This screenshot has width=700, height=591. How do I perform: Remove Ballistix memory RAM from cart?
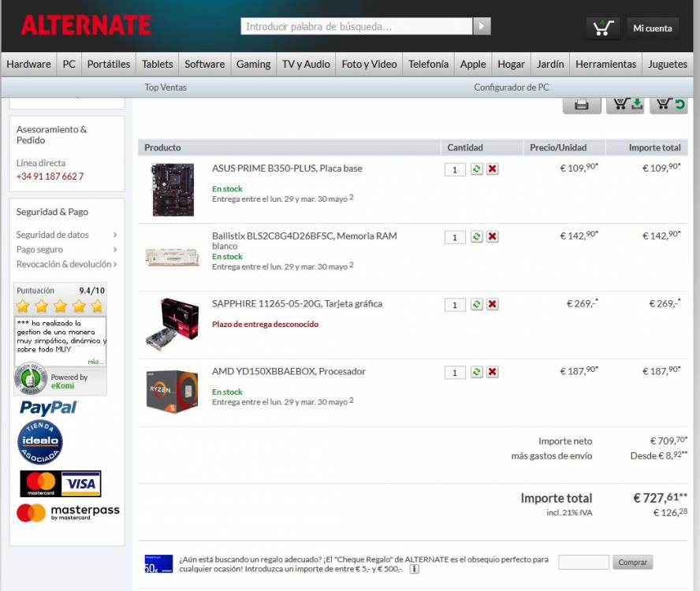coord(493,236)
